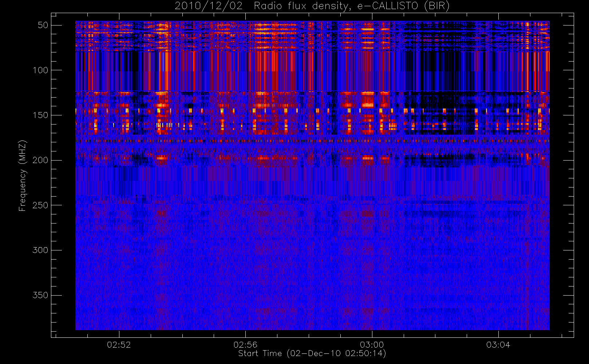This screenshot has width=589, height=364.
Task: Click the 250 frequency tick label
Action: coord(40,205)
